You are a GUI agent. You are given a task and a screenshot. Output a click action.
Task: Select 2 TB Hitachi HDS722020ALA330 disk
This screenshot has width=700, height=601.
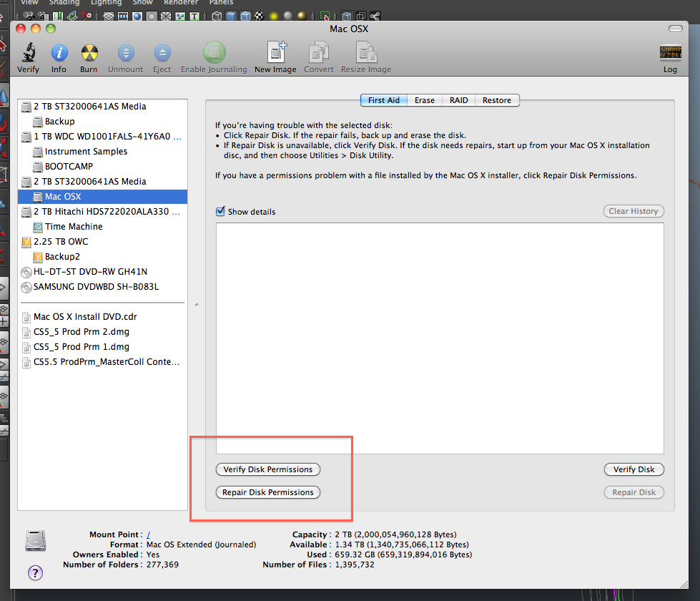[x=103, y=211]
